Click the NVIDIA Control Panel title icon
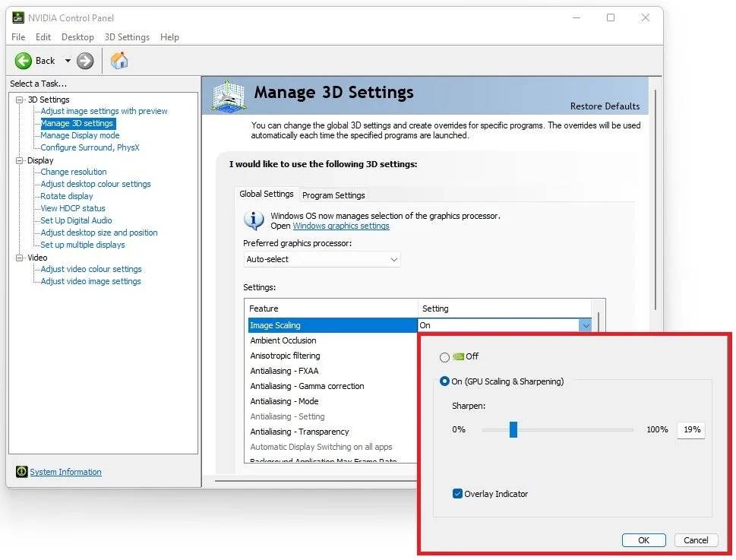736x560 pixels. 17,17
